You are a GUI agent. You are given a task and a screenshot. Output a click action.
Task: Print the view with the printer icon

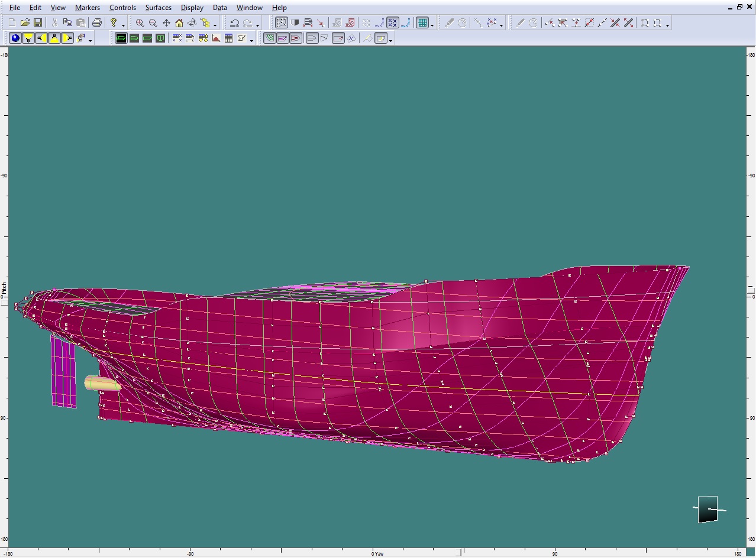pyautogui.click(x=97, y=23)
